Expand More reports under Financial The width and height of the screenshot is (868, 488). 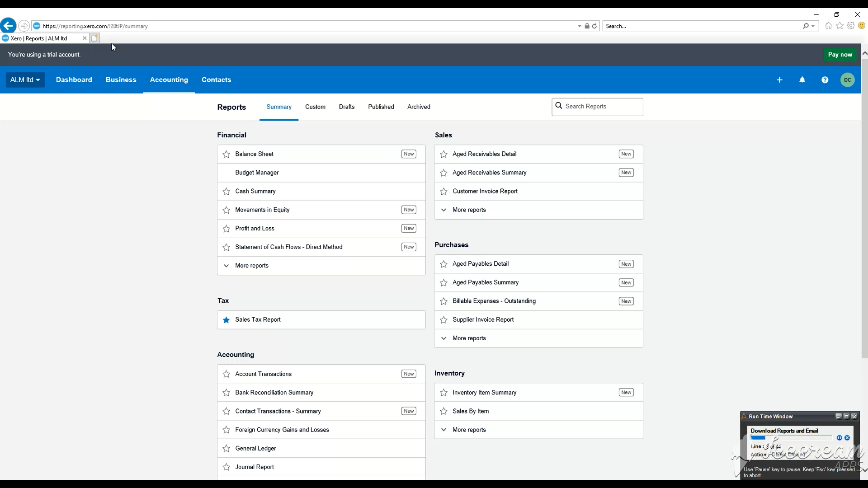click(x=251, y=266)
